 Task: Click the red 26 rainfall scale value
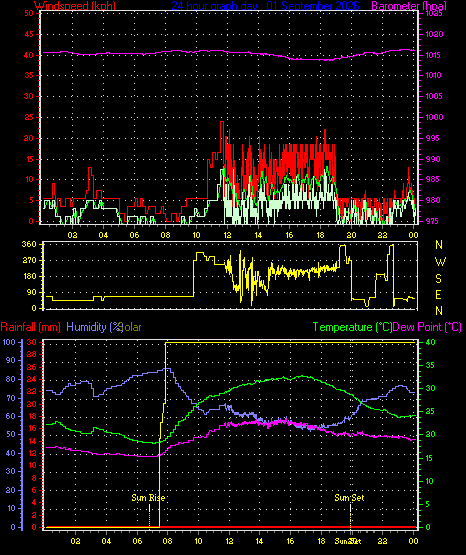pos(31,367)
